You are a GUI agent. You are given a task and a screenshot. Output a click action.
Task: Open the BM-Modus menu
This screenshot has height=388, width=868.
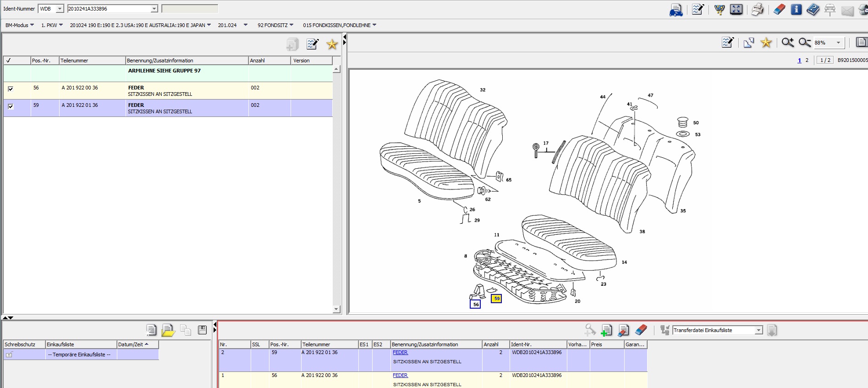[x=20, y=25]
